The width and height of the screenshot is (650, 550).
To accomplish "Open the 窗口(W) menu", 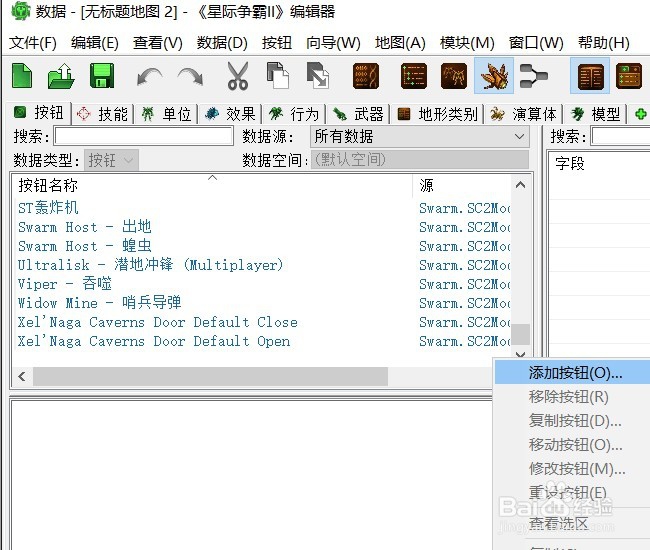I will [536, 43].
